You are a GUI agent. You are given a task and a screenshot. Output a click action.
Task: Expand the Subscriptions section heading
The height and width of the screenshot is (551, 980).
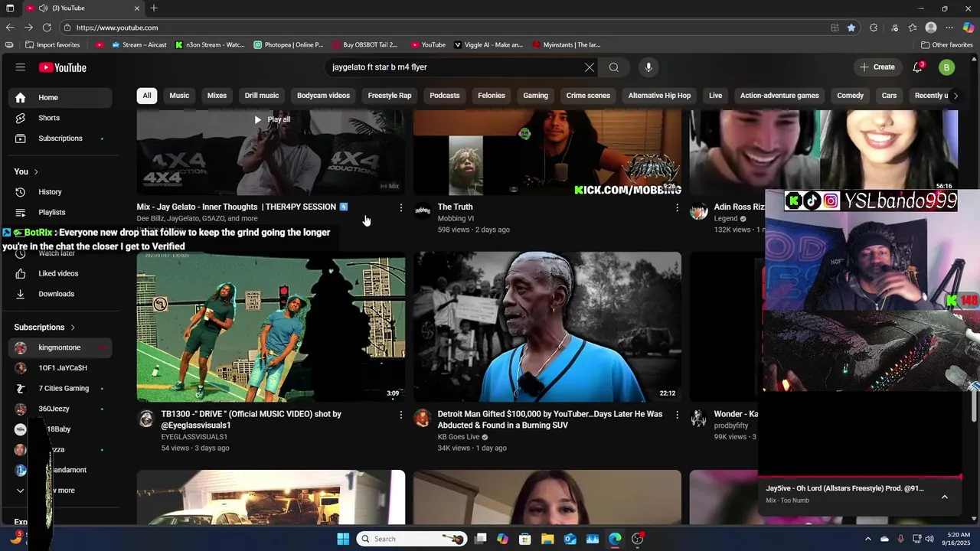click(44, 327)
